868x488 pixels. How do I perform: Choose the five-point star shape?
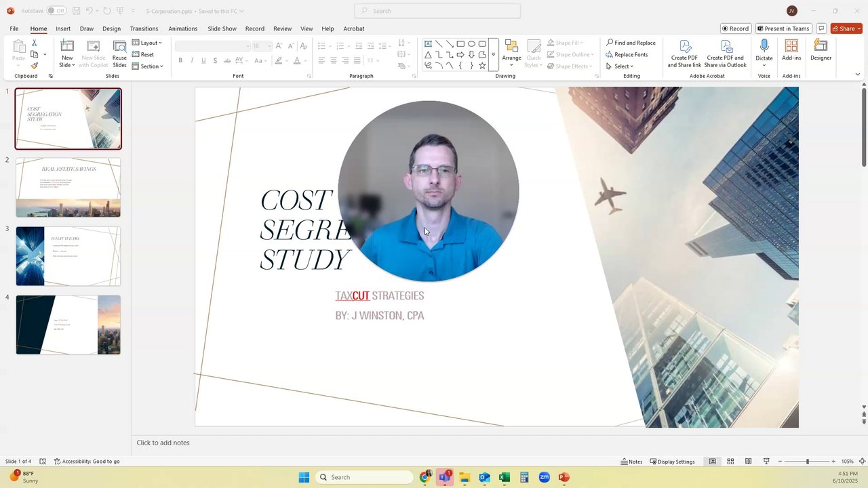coord(482,65)
